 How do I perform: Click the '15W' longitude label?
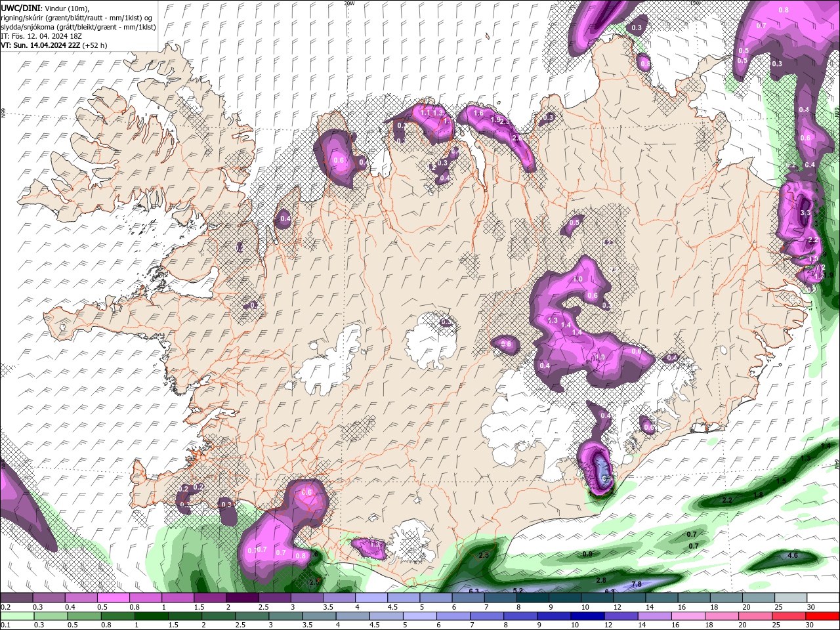[696, 3]
